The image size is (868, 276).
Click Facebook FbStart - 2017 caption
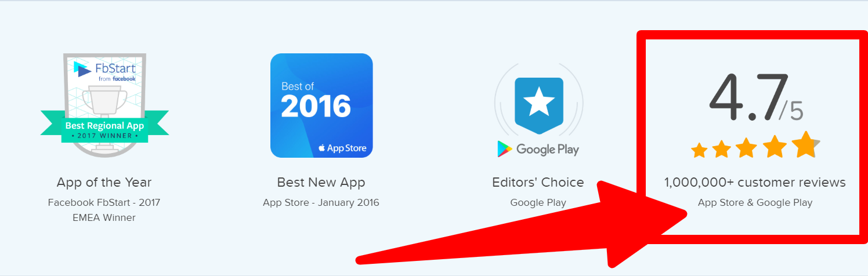tap(104, 202)
